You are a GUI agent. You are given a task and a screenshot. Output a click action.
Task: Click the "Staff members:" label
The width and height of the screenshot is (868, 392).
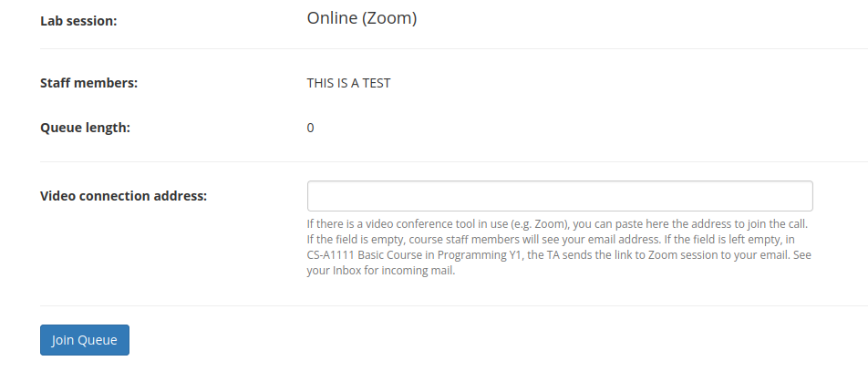click(x=88, y=83)
